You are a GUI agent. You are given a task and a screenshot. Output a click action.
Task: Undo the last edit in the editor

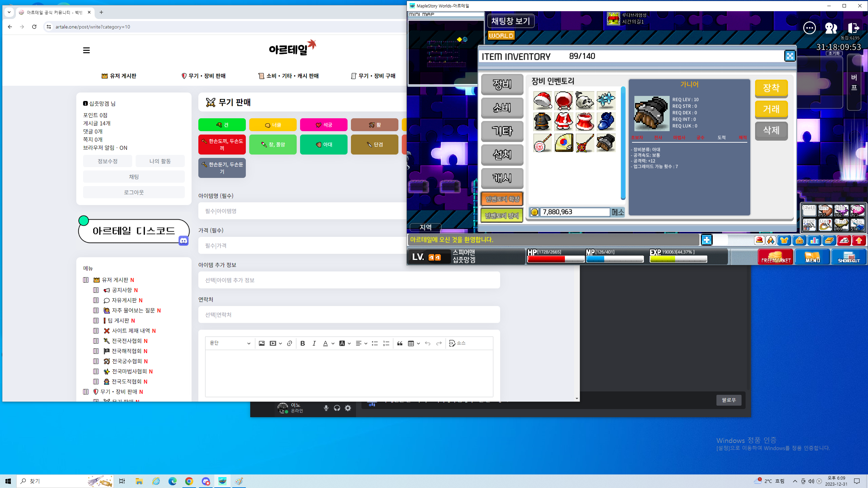point(428,343)
